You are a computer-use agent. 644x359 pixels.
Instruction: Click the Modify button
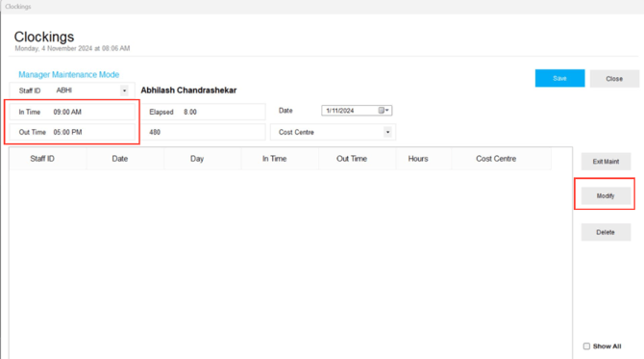606,196
